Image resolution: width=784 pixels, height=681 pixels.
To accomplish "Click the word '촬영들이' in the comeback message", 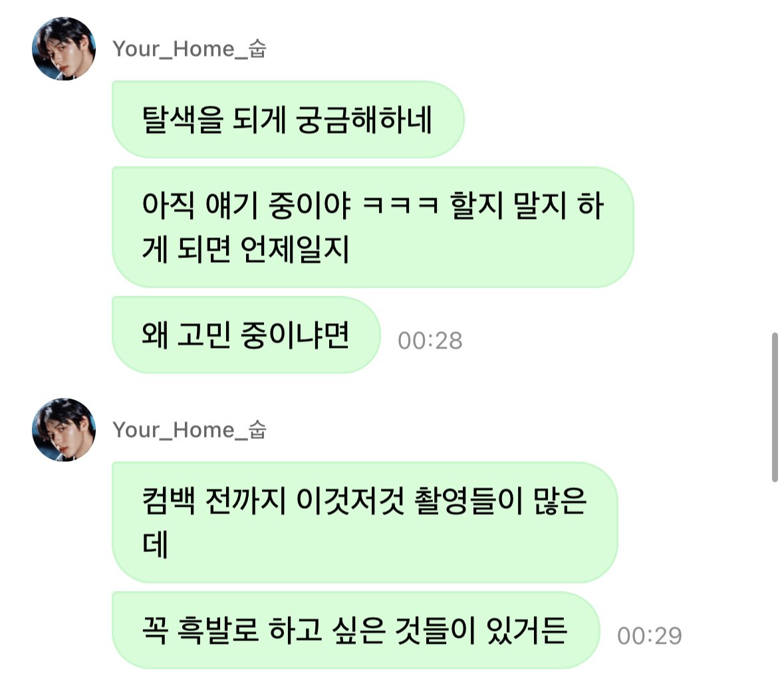I will click(x=468, y=501).
